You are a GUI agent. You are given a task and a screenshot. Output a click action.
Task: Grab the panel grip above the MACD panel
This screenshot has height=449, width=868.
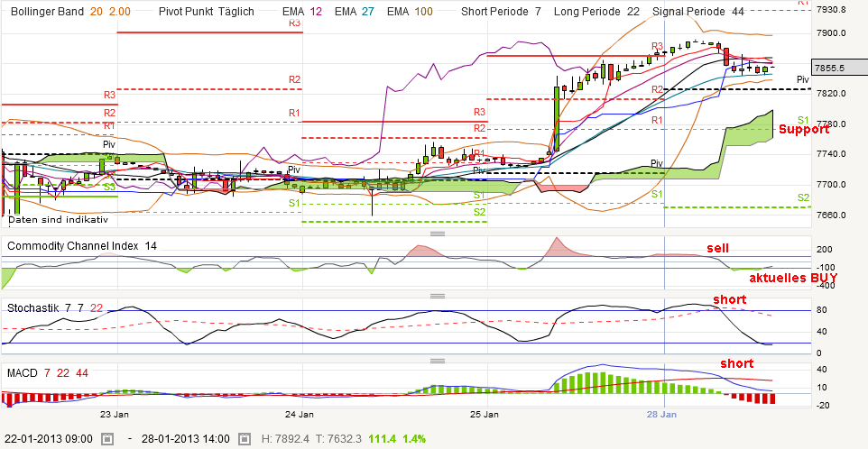point(438,361)
